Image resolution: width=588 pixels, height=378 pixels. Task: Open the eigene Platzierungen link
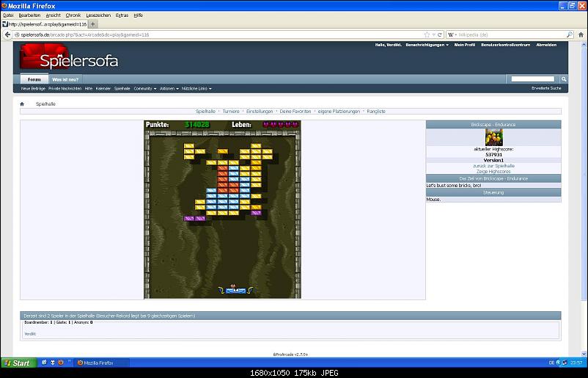(339, 112)
